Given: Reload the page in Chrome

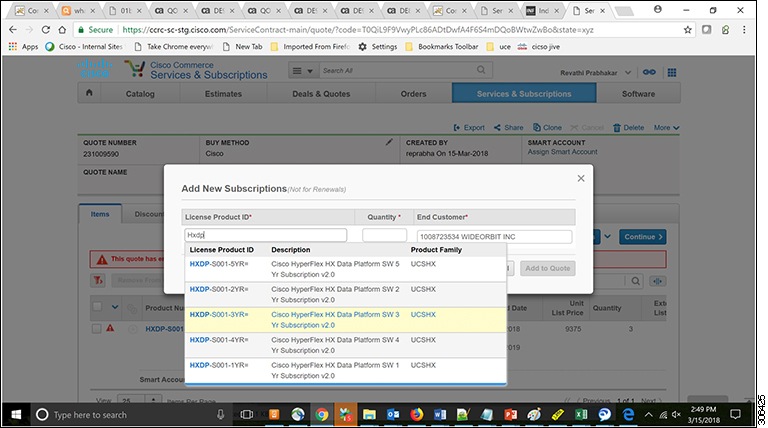Looking at the screenshot, I should pyautogui.click(x=46, y=29).
